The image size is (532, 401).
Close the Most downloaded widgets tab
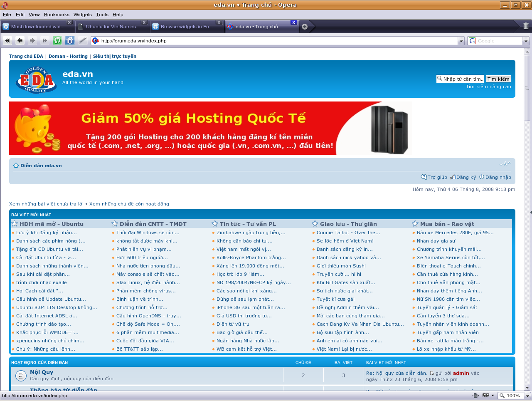pos(69,22)
